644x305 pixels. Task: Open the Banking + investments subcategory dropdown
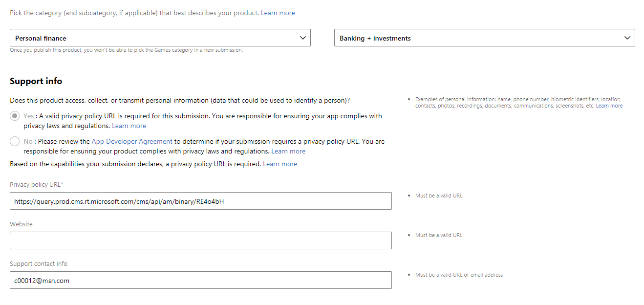pos(485,38)
